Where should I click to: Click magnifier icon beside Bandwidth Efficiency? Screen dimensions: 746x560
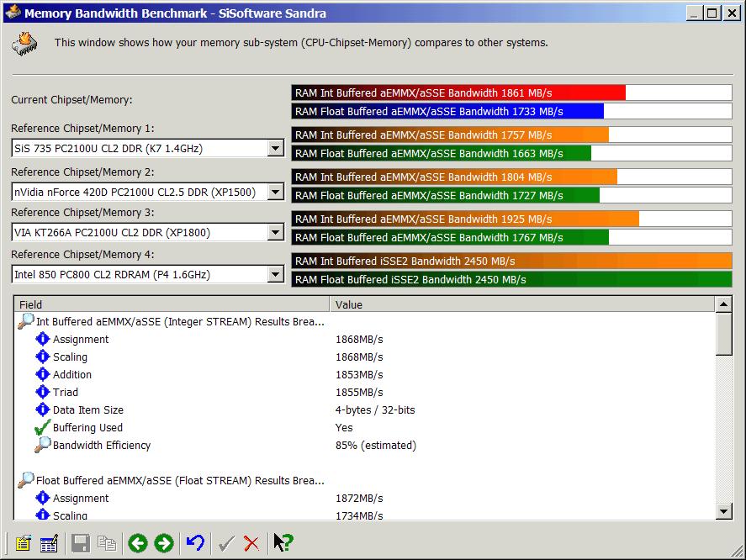[x=42, y=444]
